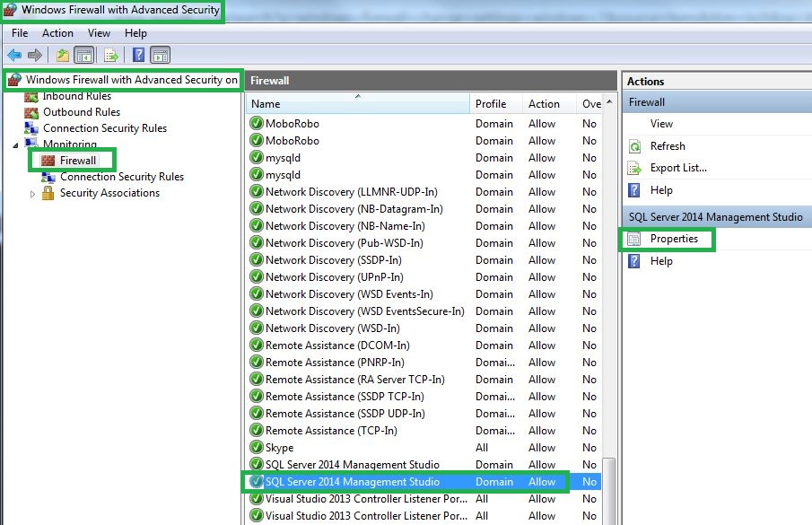The image size is (812, 525).
Task: Select the Outbound Rules node icon
Action: tap(31, 112)
